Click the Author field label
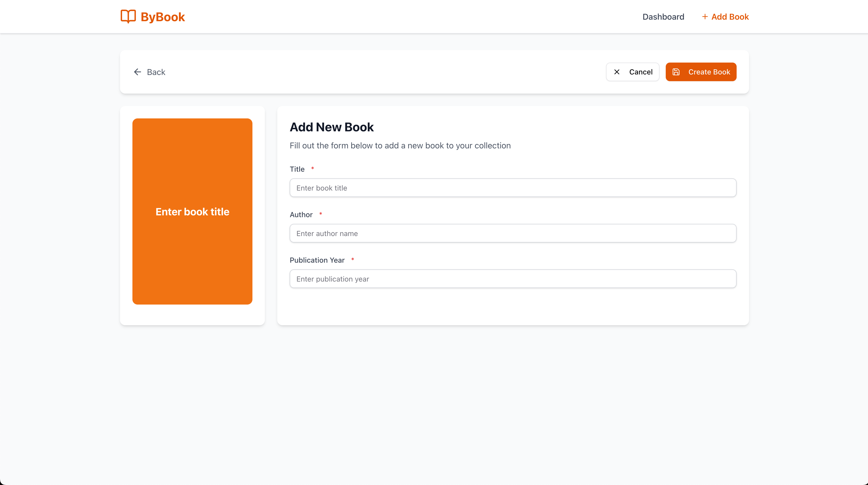This screenshot has height=485, width=868. [x=301, y=215]
